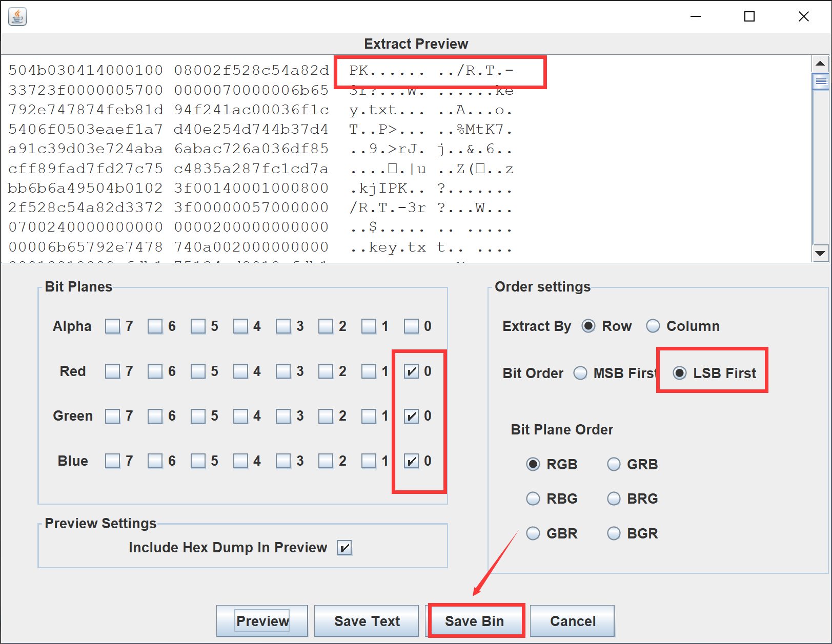832x644 pixels.
Task: Set bit plane order to RBG
Action: tap(533, 498)
